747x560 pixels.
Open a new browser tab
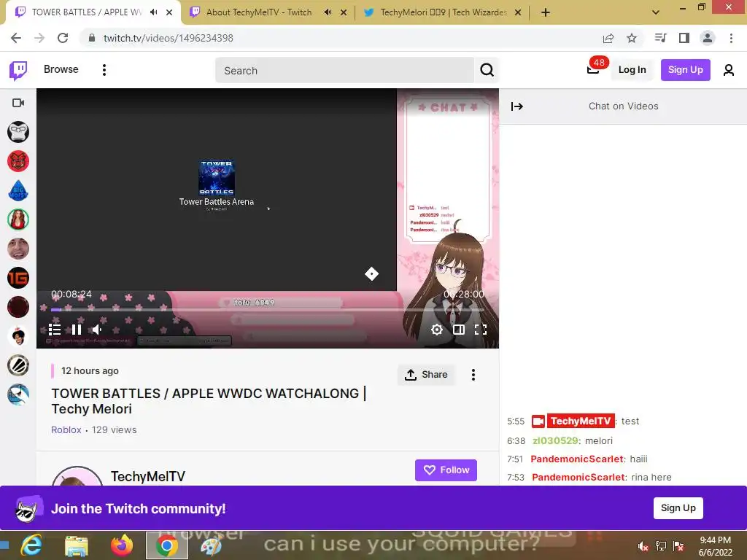point(546,12)
